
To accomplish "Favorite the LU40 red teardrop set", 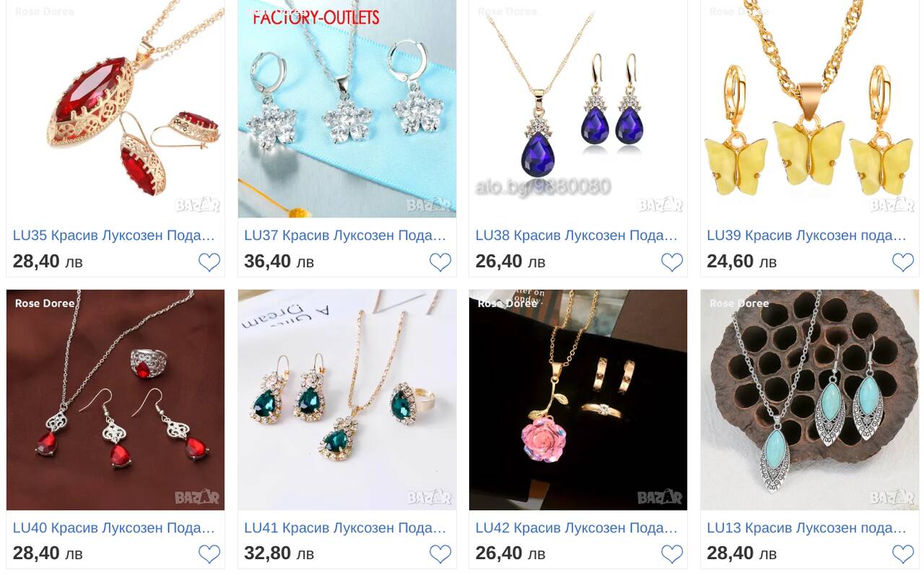I will pos(209,554).
